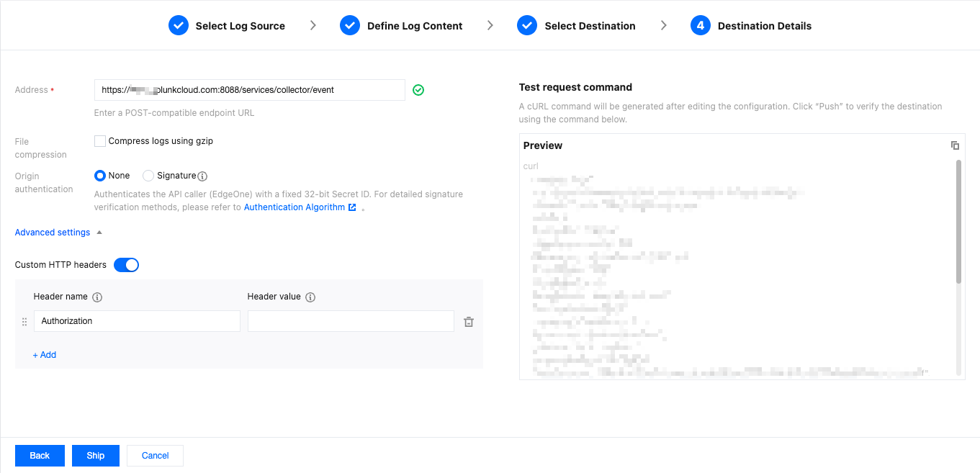
Task: Click info icon next to Header name
Action: click(x=97, y=297)
